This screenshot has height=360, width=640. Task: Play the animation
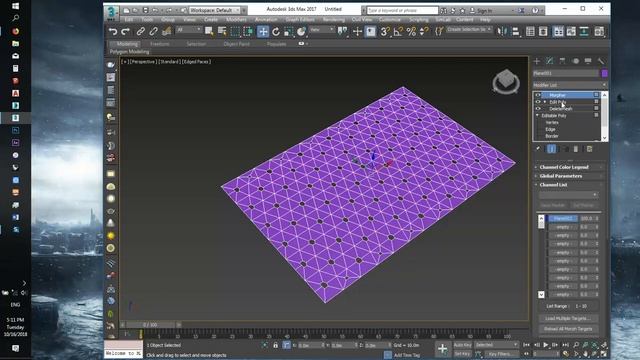pos(546,345)
